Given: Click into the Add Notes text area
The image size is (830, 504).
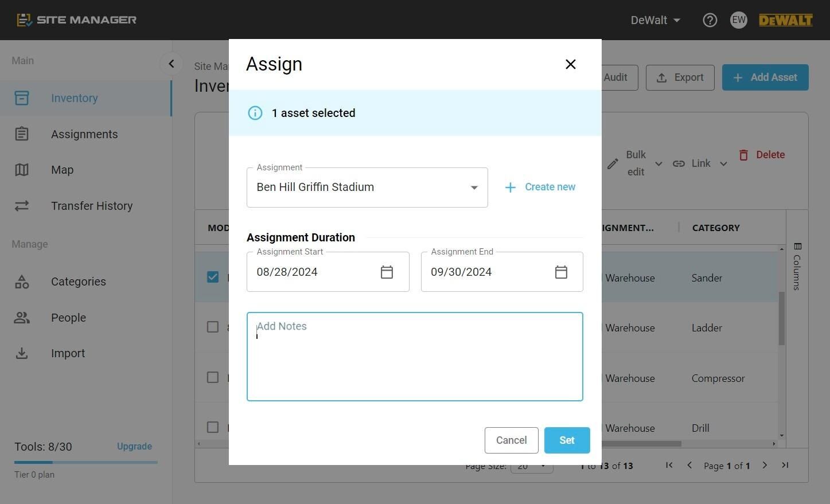Looking at the screenshot, I should [x=415, y=357].
